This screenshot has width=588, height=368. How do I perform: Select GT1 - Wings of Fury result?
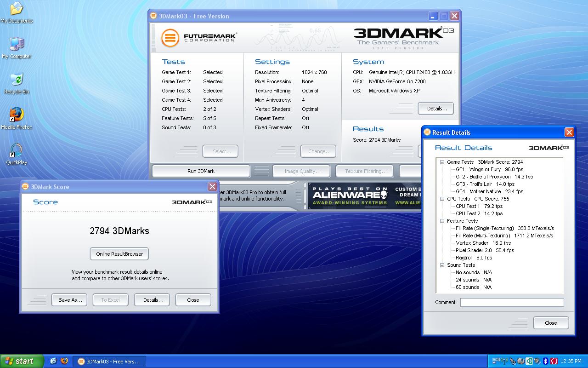click(489, 169)
